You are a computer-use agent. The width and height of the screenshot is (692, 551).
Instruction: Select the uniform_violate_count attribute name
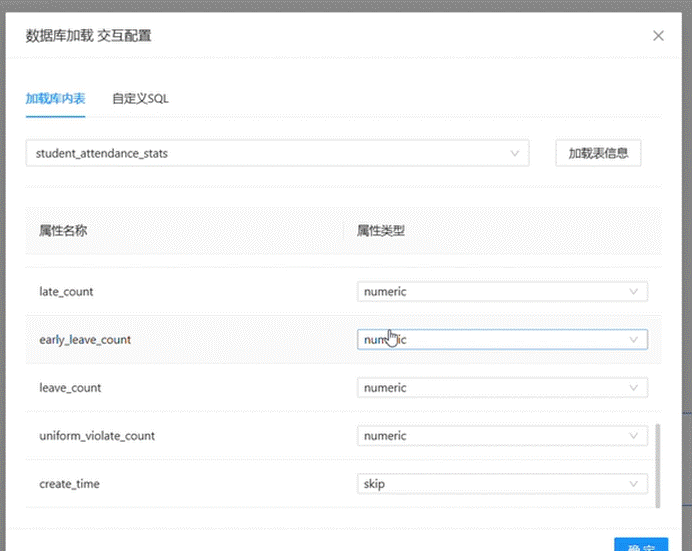pyautogui.click(x=97, y=436)
